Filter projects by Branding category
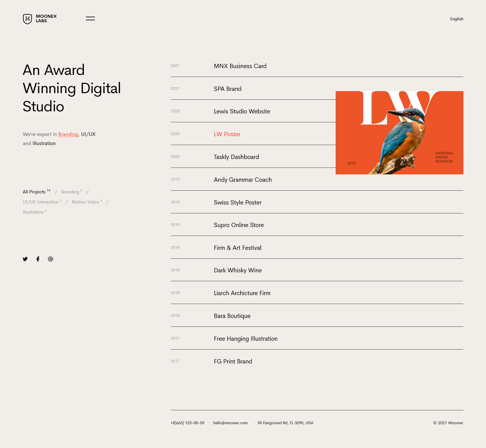Screen dimensions: 486x448 point(70,192)
